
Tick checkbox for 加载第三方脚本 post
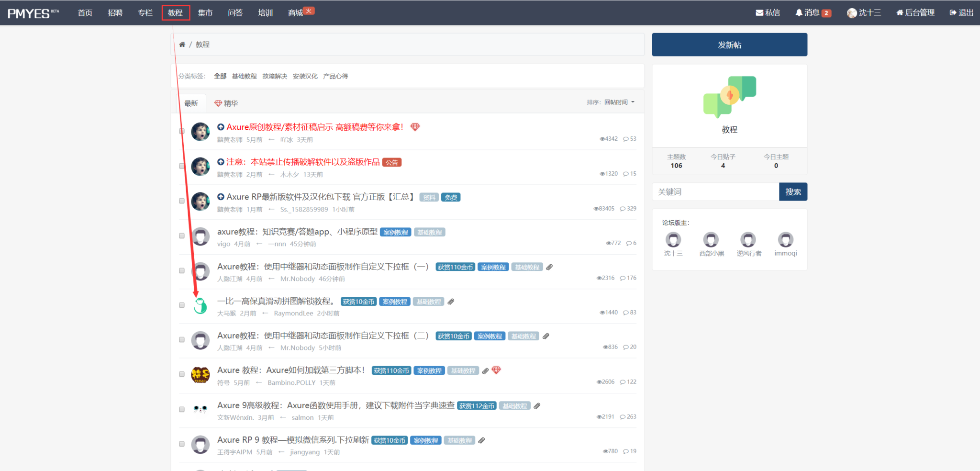(x=182, y=374)
